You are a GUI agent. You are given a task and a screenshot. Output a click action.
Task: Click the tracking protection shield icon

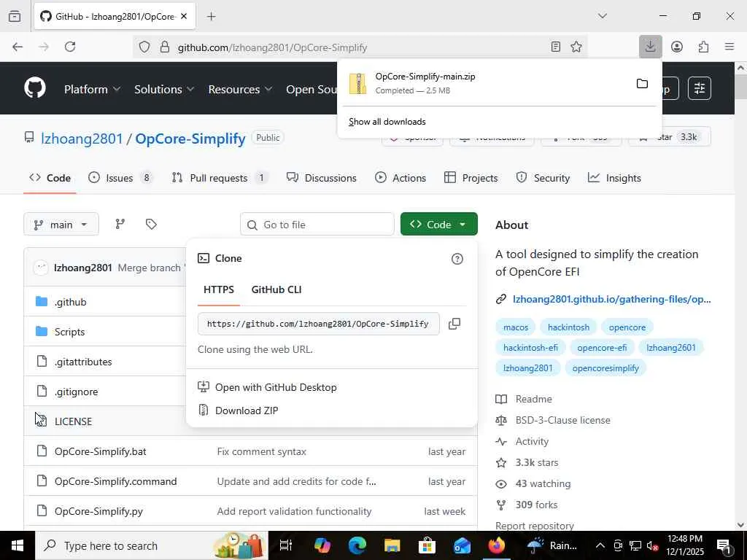144,47
